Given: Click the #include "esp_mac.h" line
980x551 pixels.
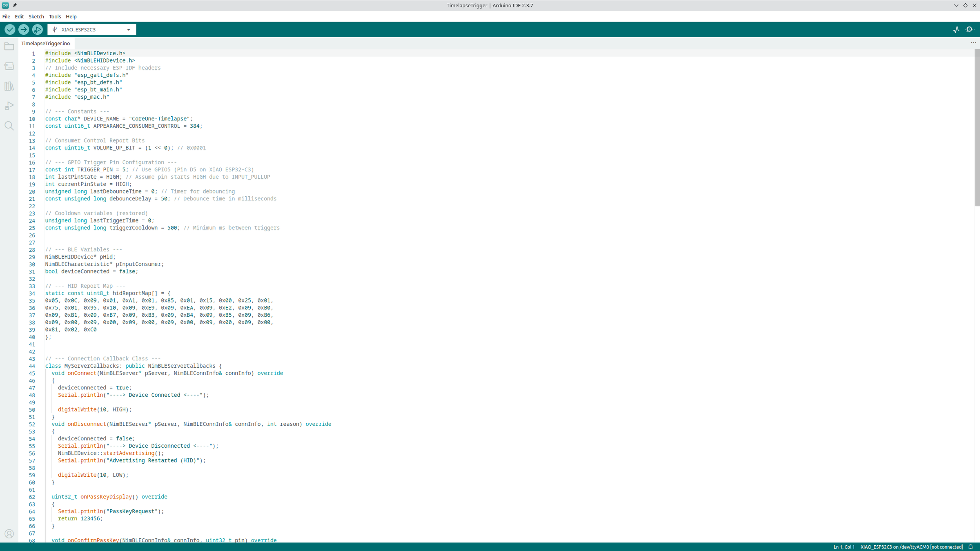Looking at the screenshot, I should coord(77,97).
